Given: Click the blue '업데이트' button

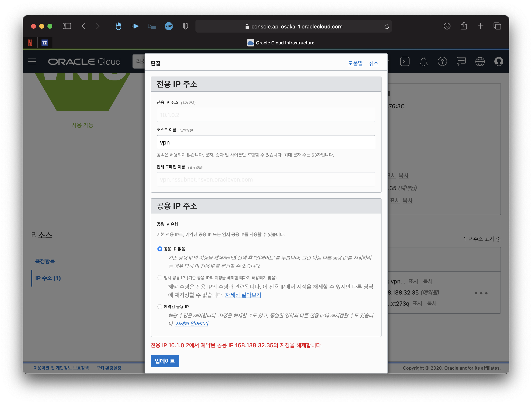Looking at the screenshot, I should point(165,361).
